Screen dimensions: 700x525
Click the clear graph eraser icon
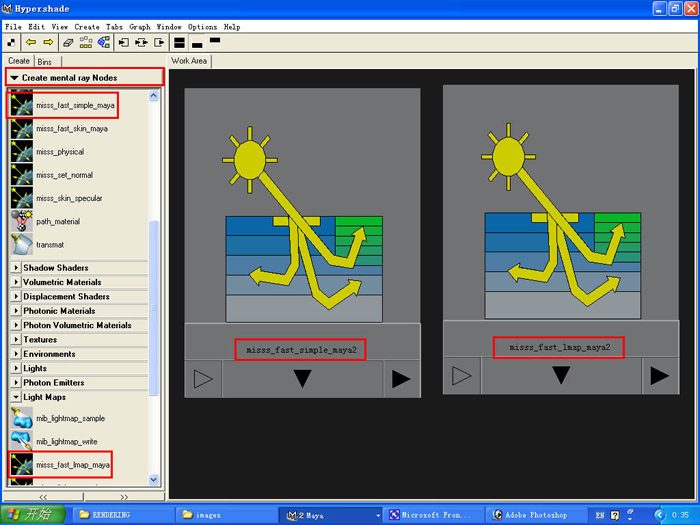tap(68, 42)
